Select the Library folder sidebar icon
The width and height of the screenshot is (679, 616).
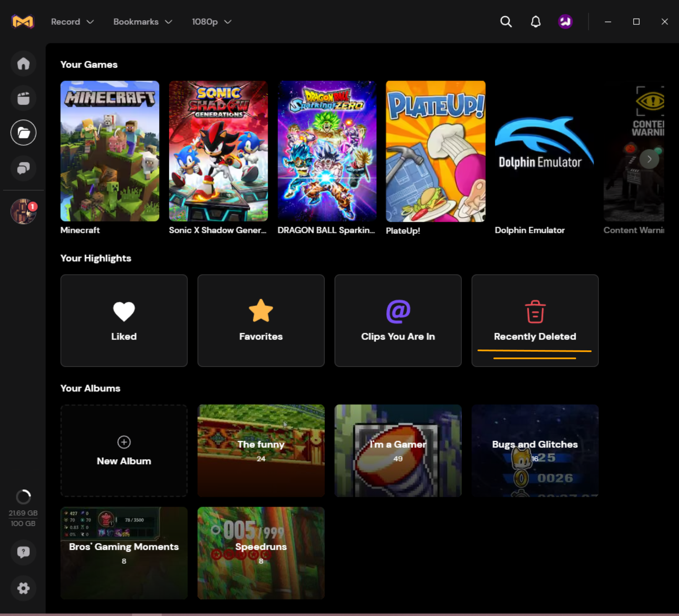point(24,133)
